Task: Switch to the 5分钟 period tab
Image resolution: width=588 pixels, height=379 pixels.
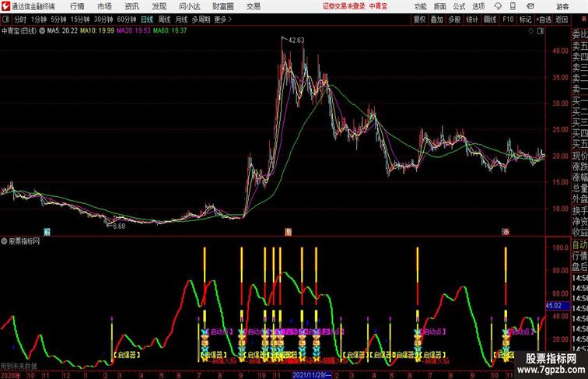Action: point(58,19)
